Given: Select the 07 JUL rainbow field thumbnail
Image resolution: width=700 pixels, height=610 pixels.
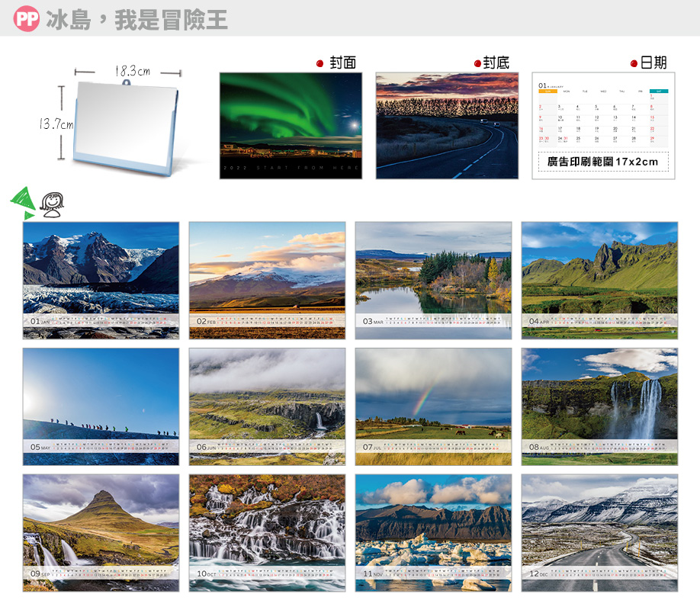Looking at the screenshot, I should [x=433, y=406].
